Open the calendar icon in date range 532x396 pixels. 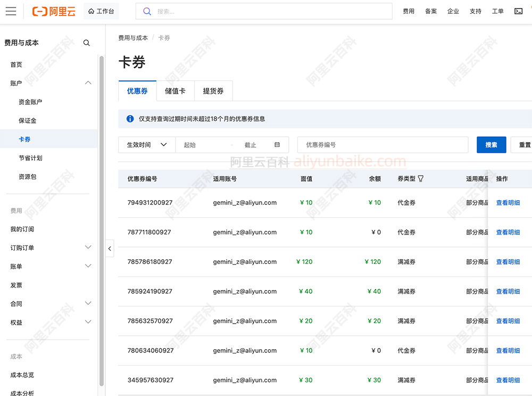click(277, 145)
